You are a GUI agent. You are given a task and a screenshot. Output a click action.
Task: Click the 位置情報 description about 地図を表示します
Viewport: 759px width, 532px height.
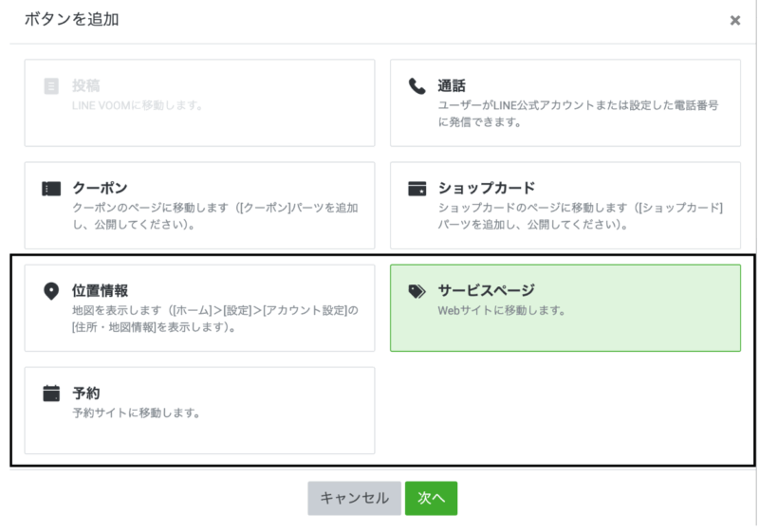(x=215, y=319)
